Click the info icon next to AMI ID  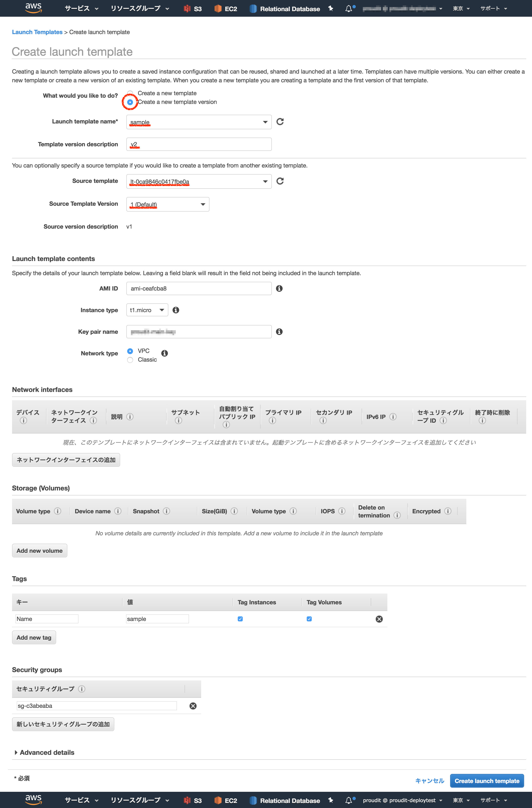pyautogui.click(x=279, y=289)
